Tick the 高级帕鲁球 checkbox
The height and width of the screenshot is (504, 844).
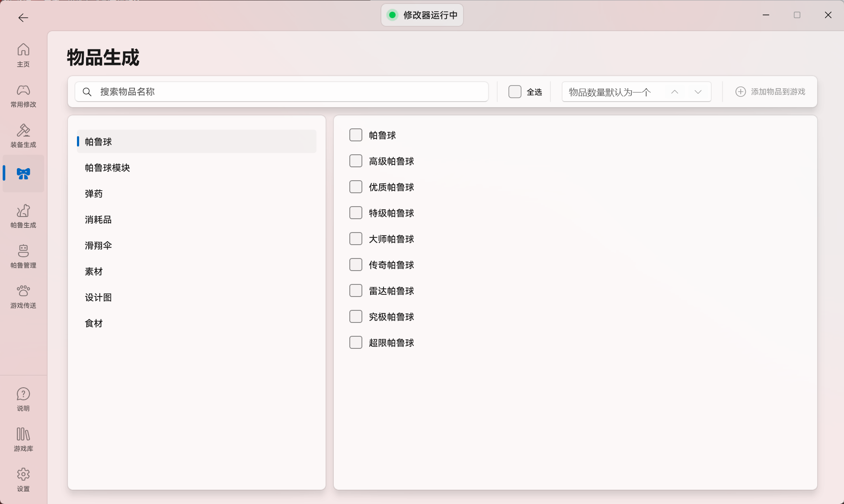[x=356, y=161]
